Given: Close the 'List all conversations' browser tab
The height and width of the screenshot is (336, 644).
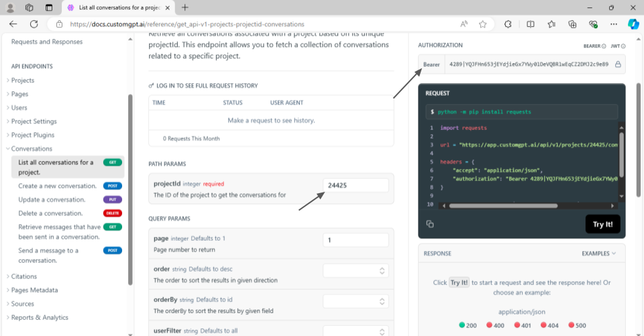Looking at the screenshot, I should [167, 7].
